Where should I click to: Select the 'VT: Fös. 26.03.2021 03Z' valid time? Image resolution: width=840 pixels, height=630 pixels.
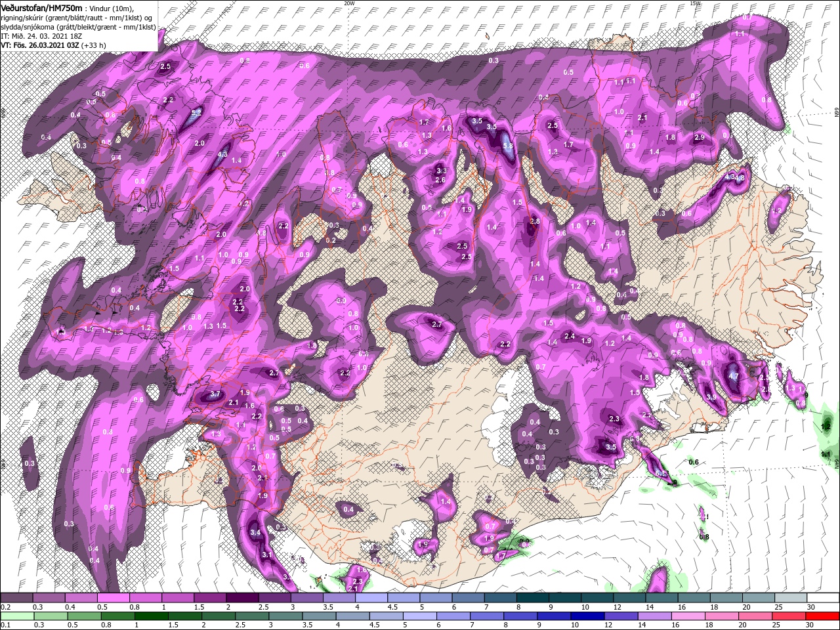[x=40, y=45]
